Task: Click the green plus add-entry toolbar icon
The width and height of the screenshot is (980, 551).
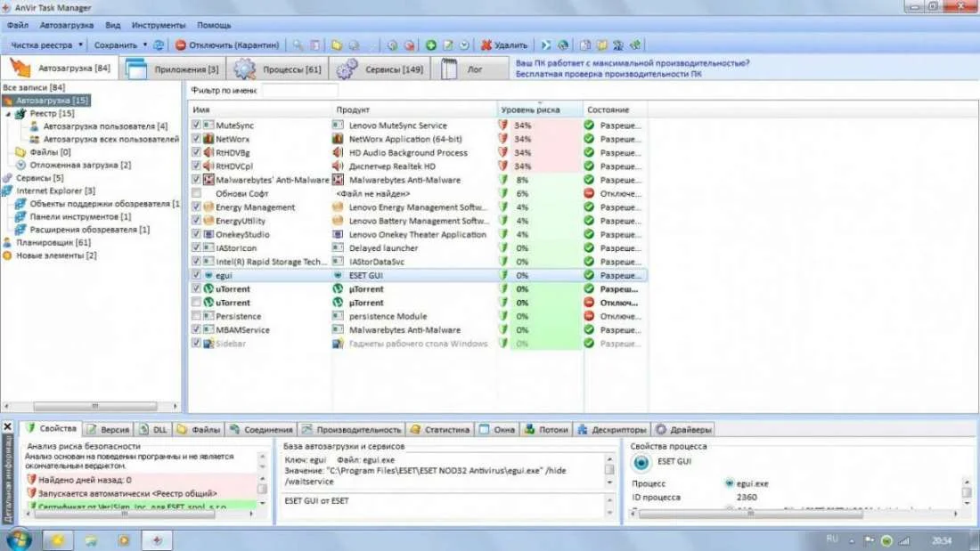Action: 430,45
